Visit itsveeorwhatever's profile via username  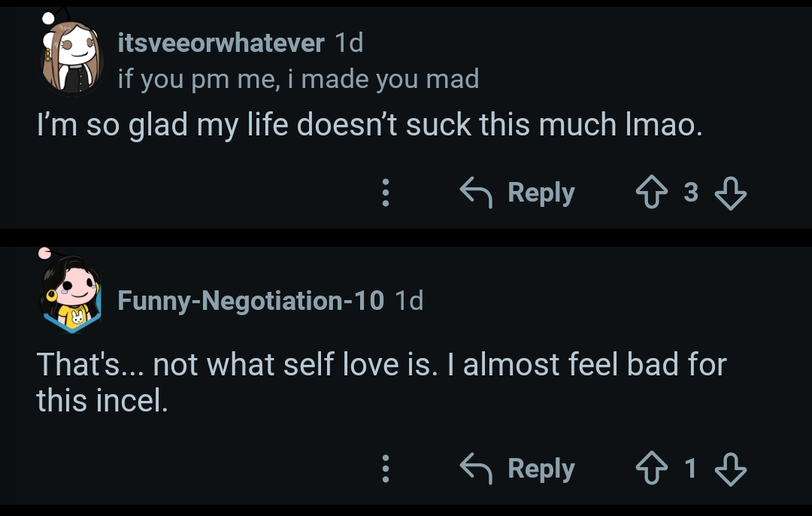click(221, 43)
